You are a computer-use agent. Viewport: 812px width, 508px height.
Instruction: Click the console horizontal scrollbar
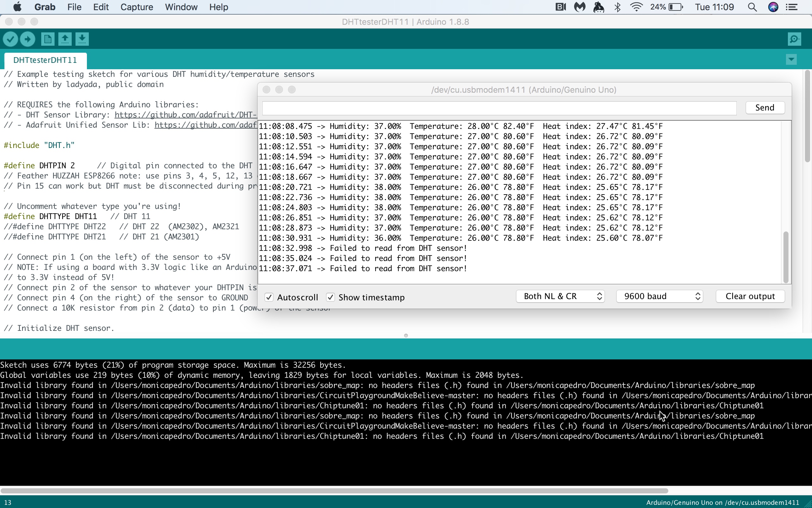coord(334,491)
